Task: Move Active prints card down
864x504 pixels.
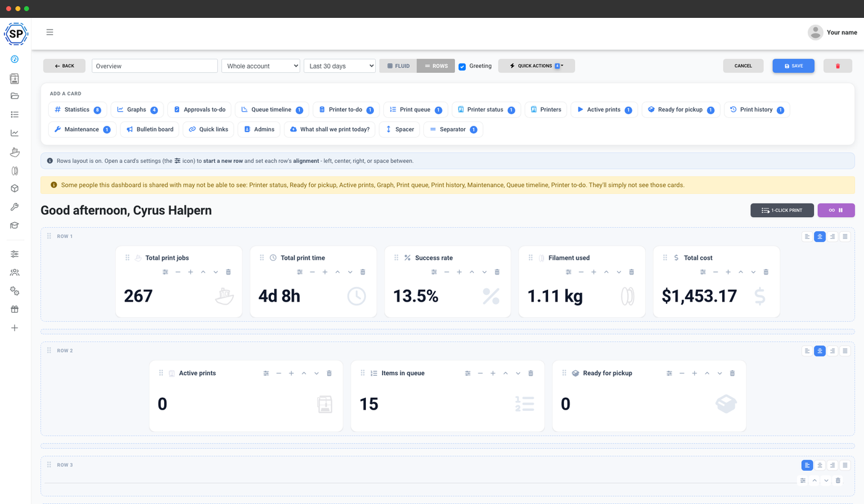Action: 317,373
